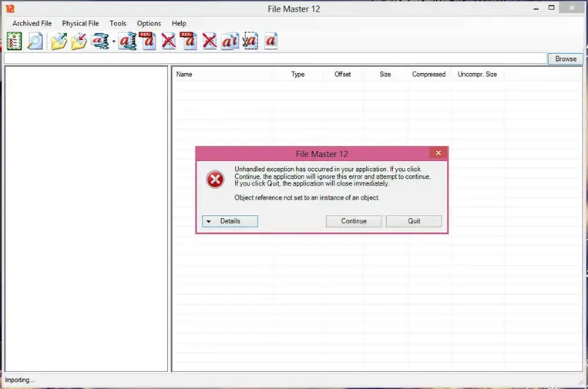Expand the Details section in the error dialog
This screenshot has height=389, width=588.
(230, 221)
